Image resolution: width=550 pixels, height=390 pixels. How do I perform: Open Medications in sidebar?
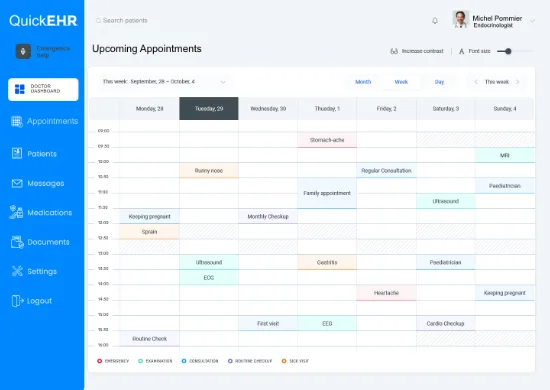41,212
